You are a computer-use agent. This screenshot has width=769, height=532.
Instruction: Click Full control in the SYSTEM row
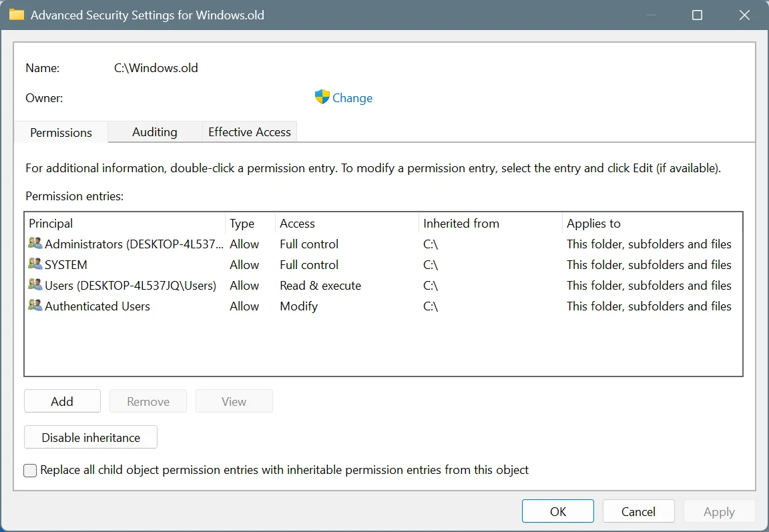click(x=309, y=265)
